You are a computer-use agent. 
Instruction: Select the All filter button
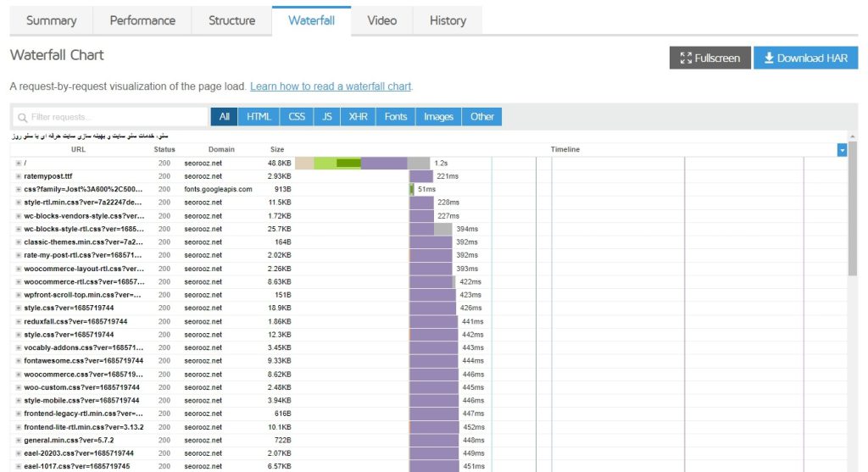[224, 117]
